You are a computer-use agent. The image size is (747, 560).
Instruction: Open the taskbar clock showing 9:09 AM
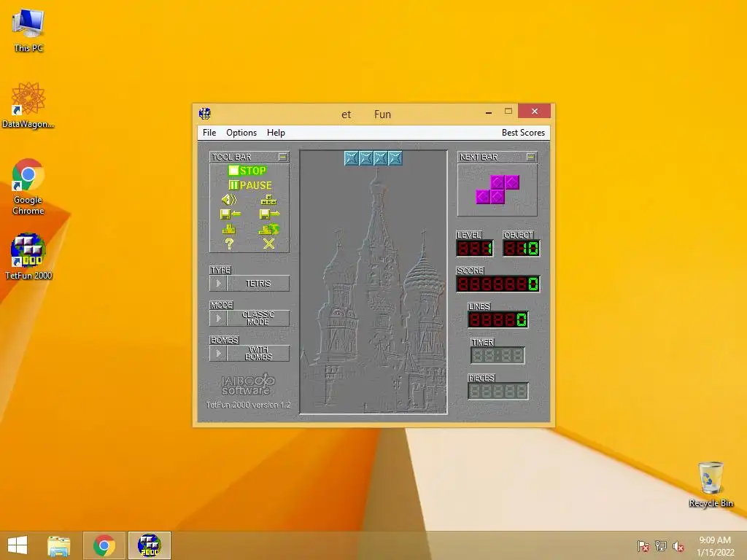(715, 546)
